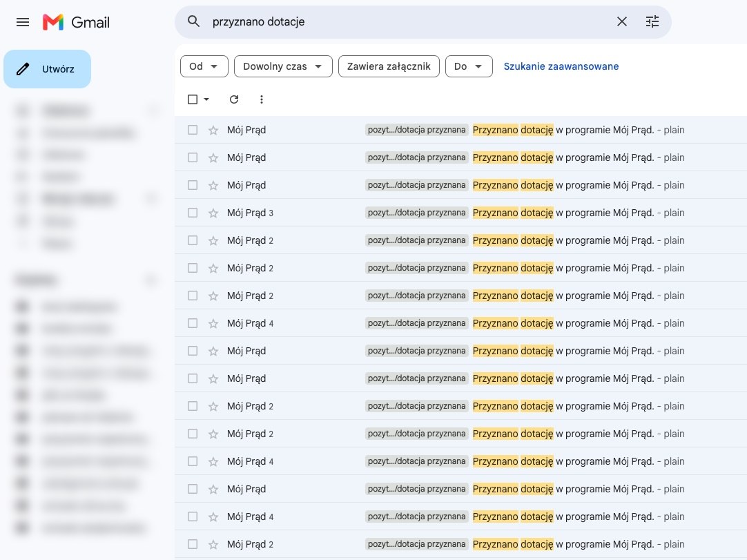
Task: Tick the checkbox of the first email result
Action: [193, 130]
